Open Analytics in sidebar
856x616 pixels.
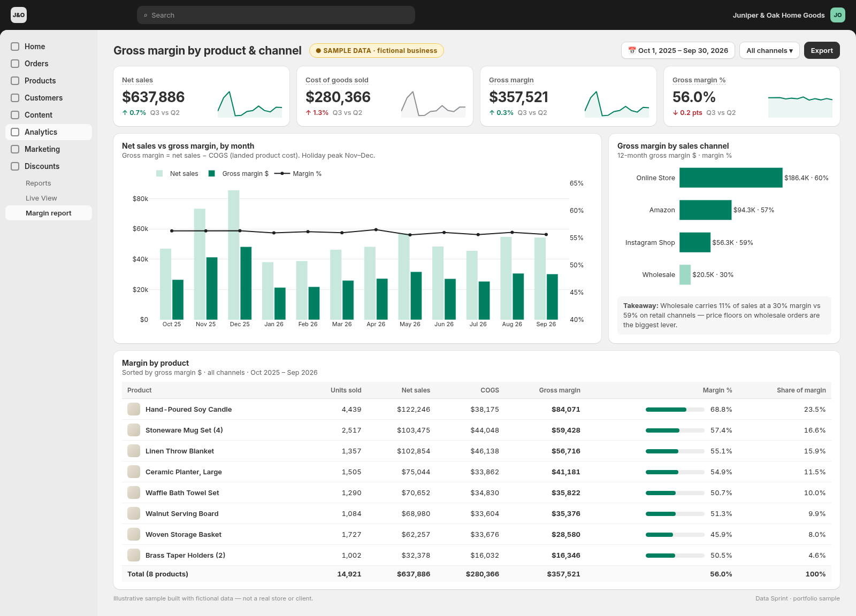coord(49,132)
